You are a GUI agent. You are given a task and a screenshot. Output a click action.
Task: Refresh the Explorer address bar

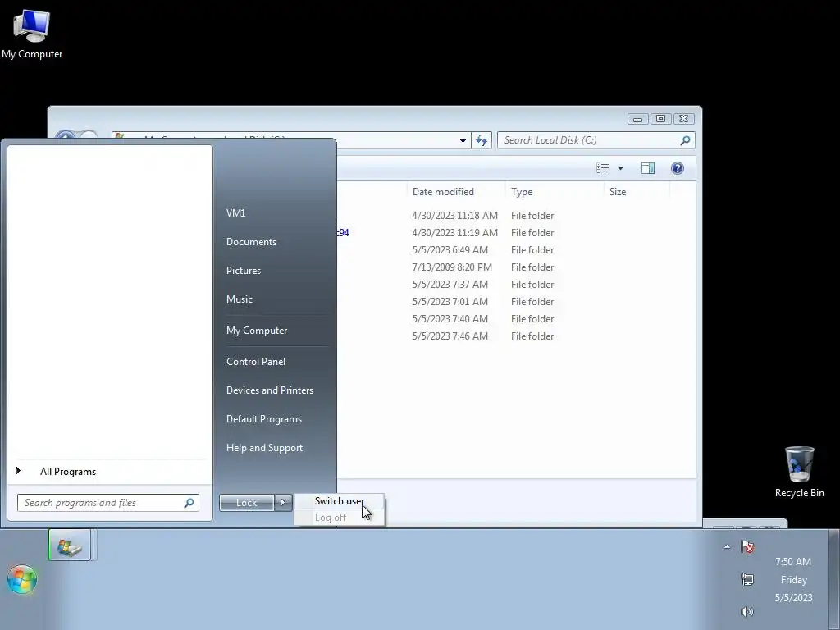point(482,140)
